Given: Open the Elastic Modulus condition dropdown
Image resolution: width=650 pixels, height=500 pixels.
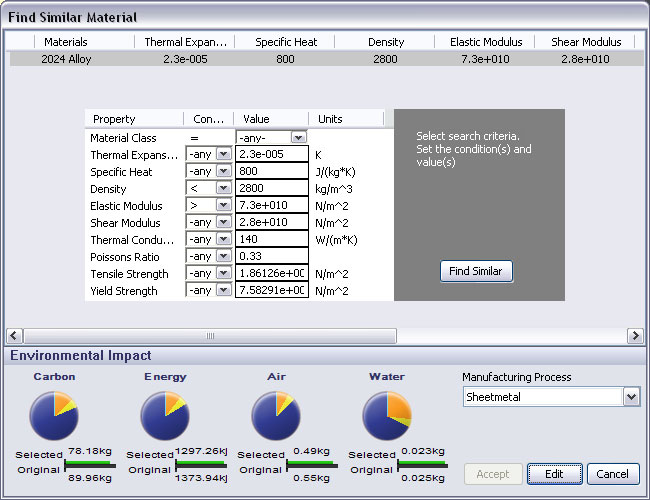Looking at the screenshot, I should (223, 205).
